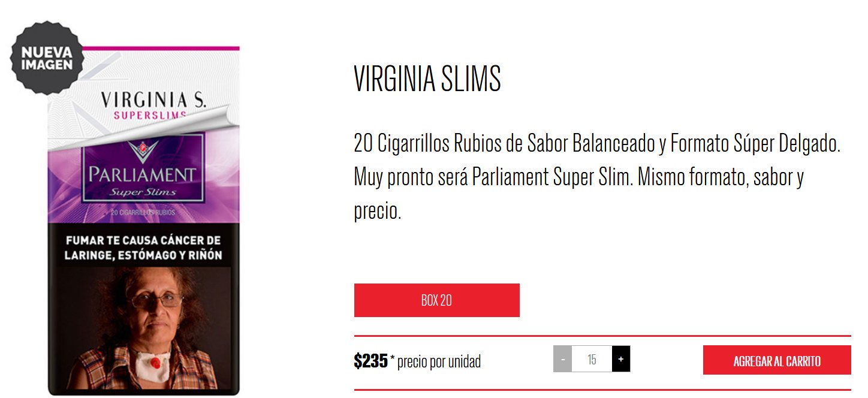The width and height of the screenshot is (868, 398).
Task: Click the quantity input field showing 15
Action: 592,359
